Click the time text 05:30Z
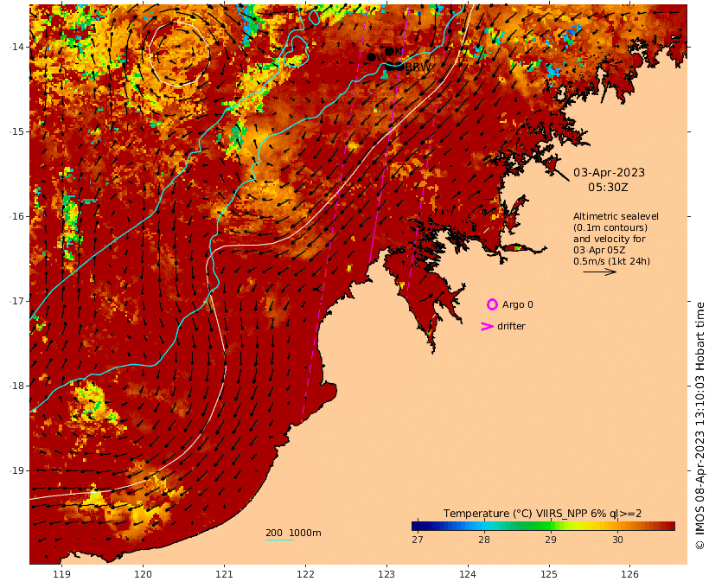Screen dimensions: 709x588 coord(608,187)
